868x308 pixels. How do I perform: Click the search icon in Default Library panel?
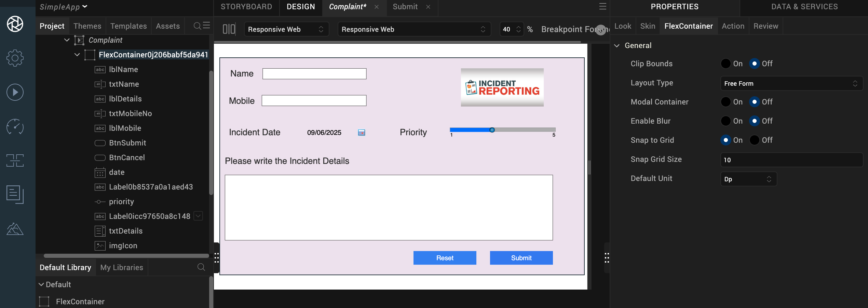(201, 267)
